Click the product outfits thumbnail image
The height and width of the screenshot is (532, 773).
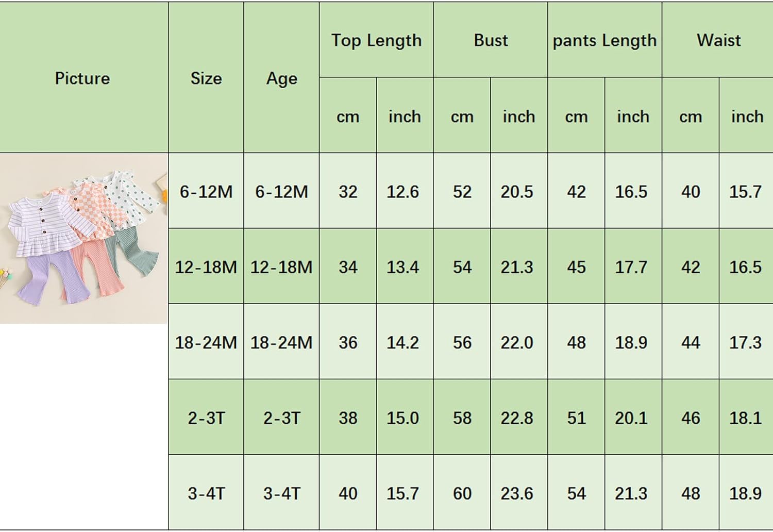click(x=83, y=238)
